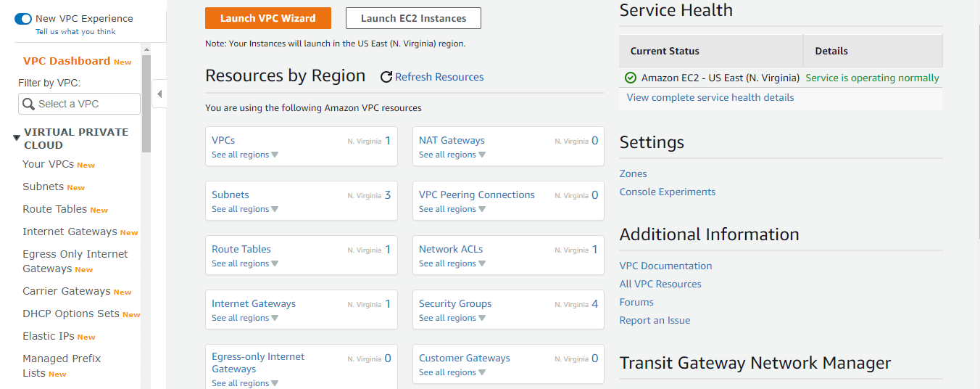The height and width of the screenshot is (389, 980).
Task: Click the Security Groups count number 4
Action: pos(595,304)
